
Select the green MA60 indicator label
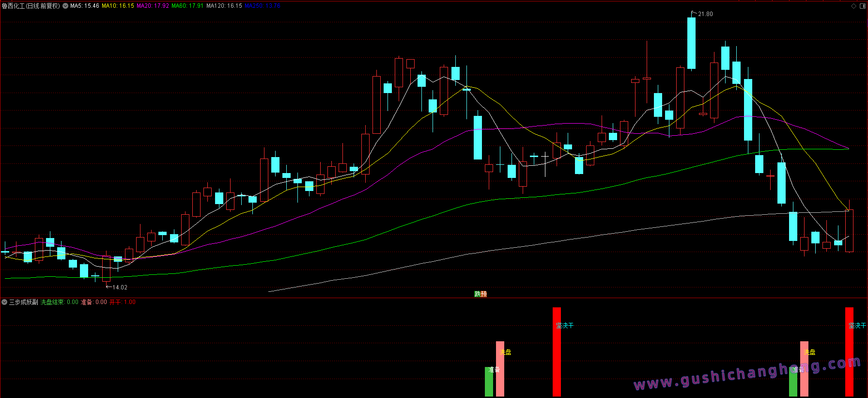pyautogui.click(x=187, y=6)
